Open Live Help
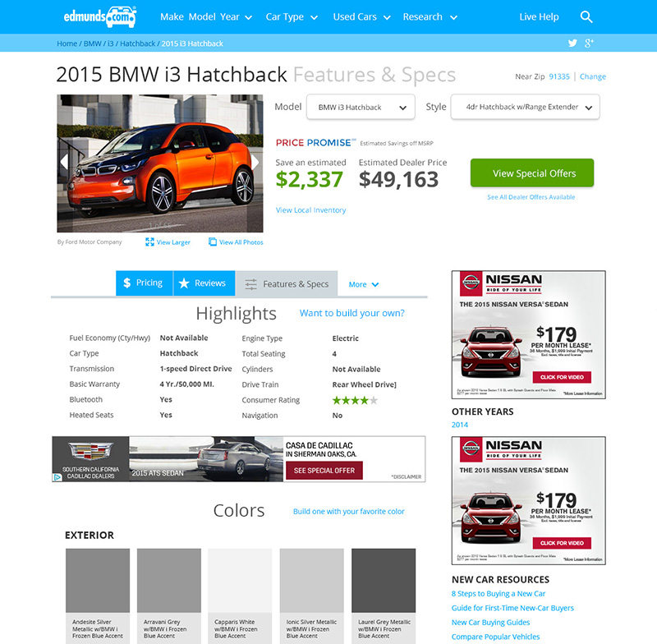Image resolution: width=657 pixels, height=644 pixels. pos(539,16)
